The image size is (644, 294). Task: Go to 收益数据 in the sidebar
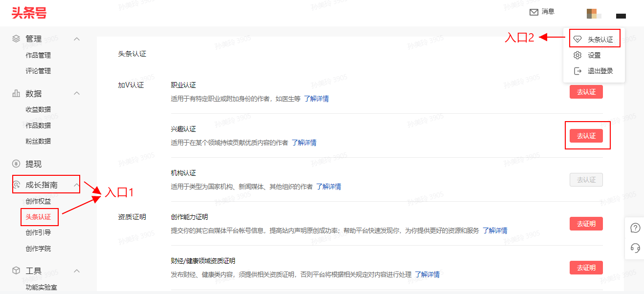click(x=38, y=109)
